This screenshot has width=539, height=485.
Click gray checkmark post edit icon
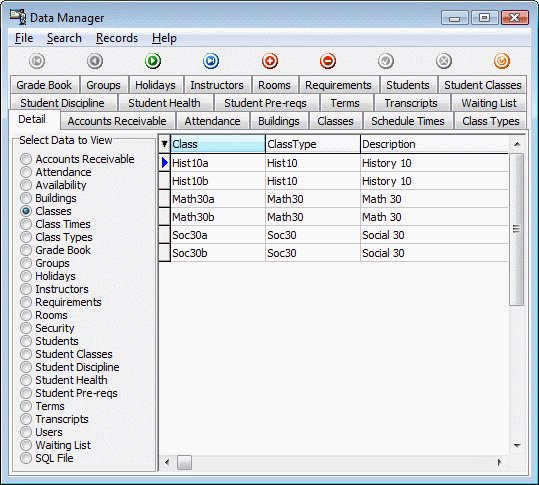coord(386,62)
